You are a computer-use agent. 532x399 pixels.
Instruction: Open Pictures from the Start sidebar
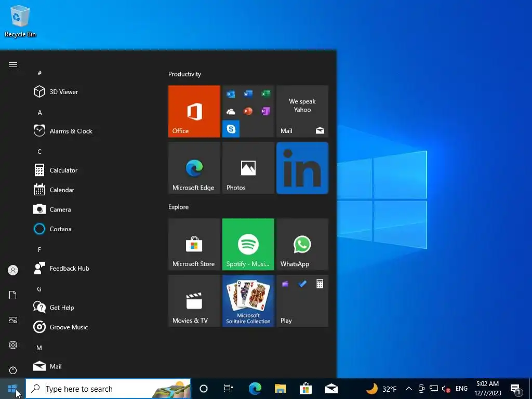(x=13, y=320)
